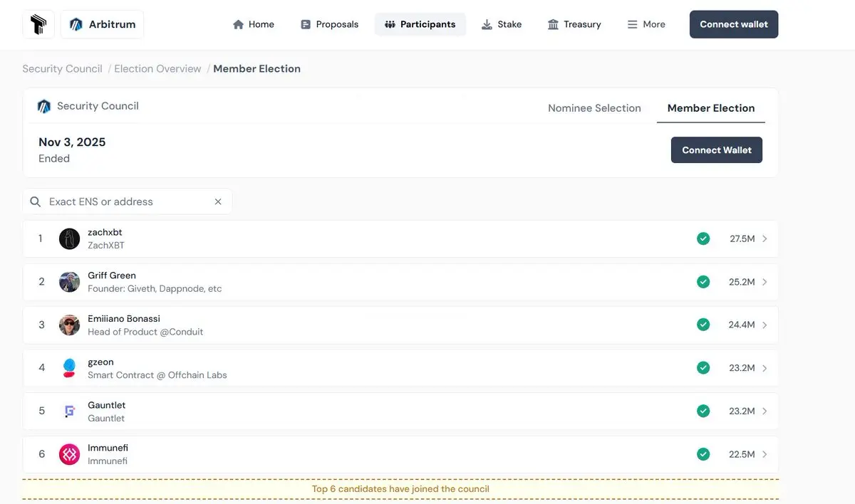
Task: Follow the Election Overview breadcrumb link
Action: [x=157, y=69]
